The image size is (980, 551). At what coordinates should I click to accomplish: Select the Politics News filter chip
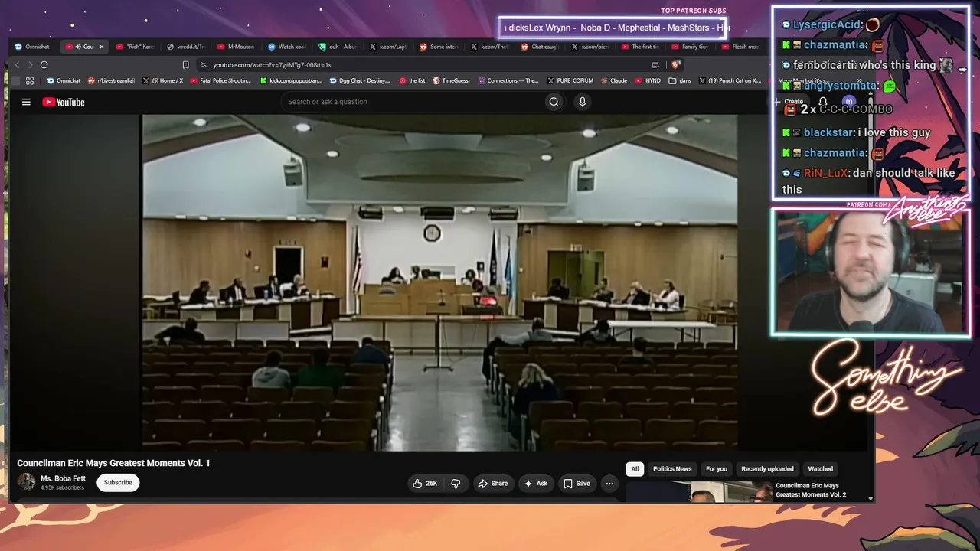click(x=672, y=469)
